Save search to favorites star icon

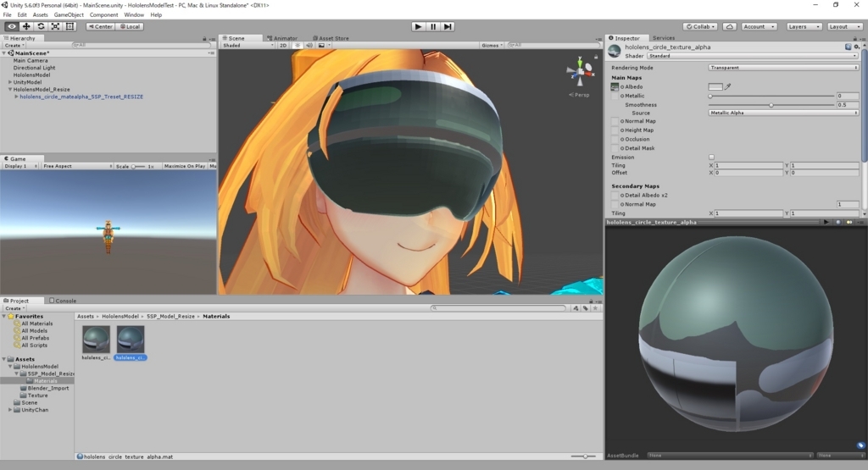coord(595,308)
